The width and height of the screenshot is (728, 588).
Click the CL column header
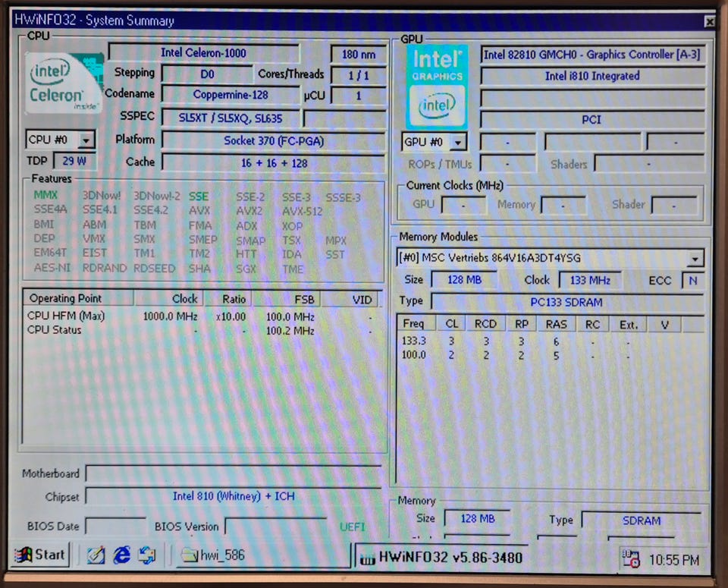(451, 324)
